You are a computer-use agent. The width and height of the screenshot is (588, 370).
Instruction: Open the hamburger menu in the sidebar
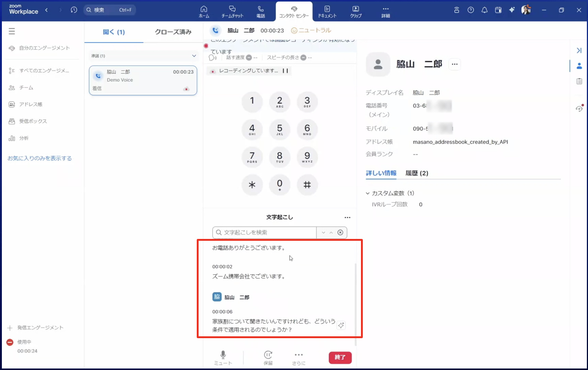[12, 31]
